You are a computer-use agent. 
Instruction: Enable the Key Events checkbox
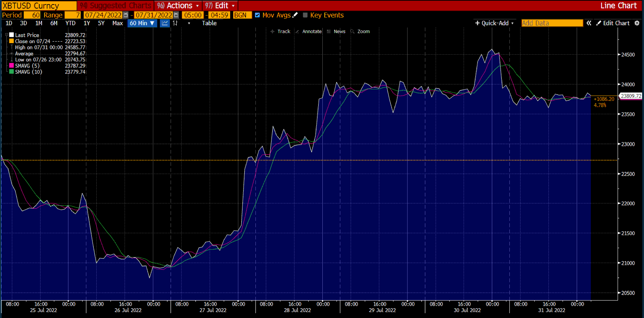tap(305, 15)
